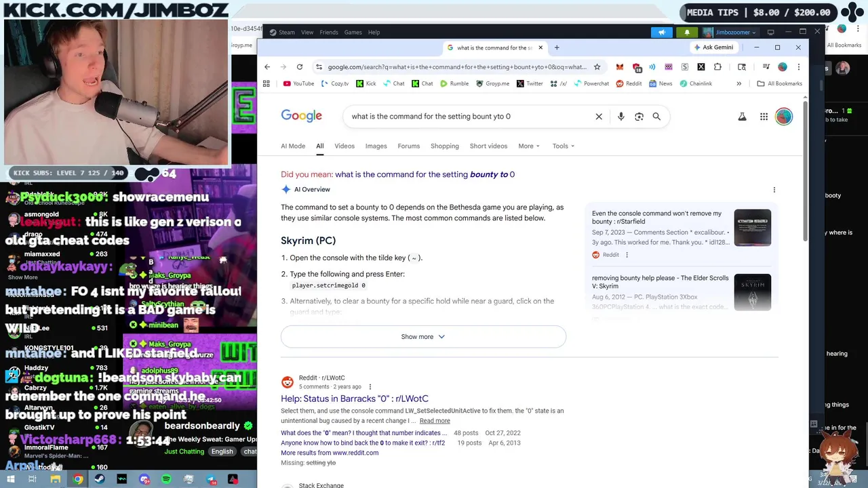This screenshot has width=868, height=488.
Task: Submit search with magnifying glass icon
Action: click(656, 117)
